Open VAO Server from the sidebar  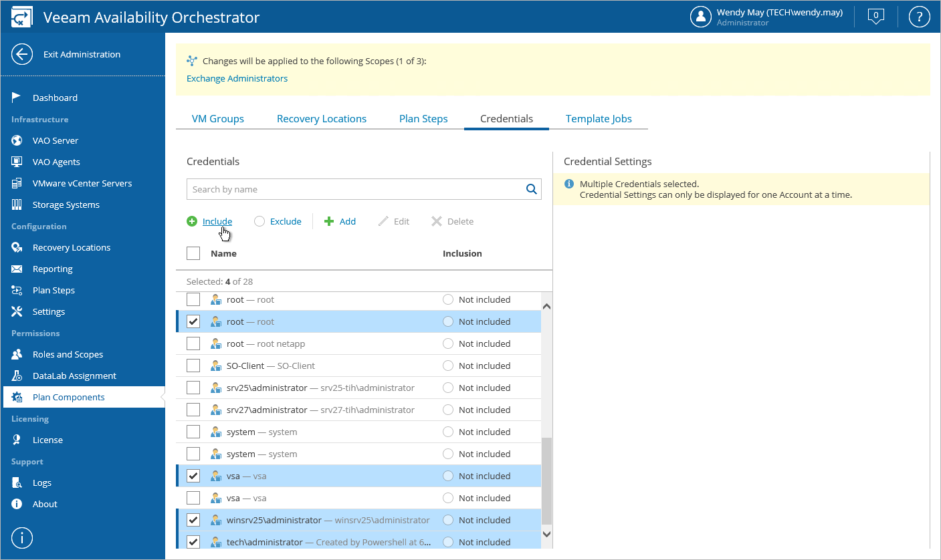[56, 140]
